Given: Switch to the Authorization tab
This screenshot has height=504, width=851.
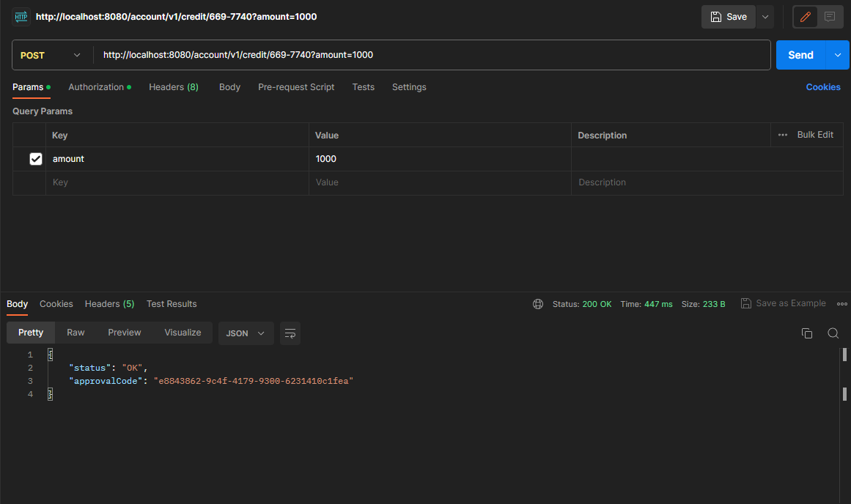Looking at the screenshot, I should point(99,87).
